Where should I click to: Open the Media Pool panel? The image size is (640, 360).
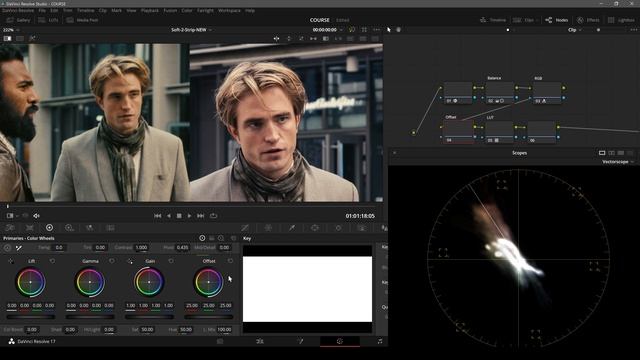(x=82, y=20)
